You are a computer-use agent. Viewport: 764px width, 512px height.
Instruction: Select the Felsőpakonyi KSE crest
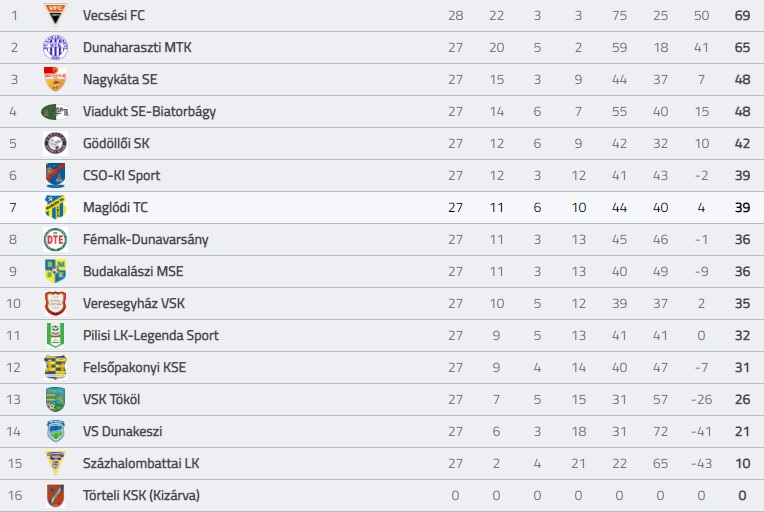pyautogui.click(x=55, y=367)
